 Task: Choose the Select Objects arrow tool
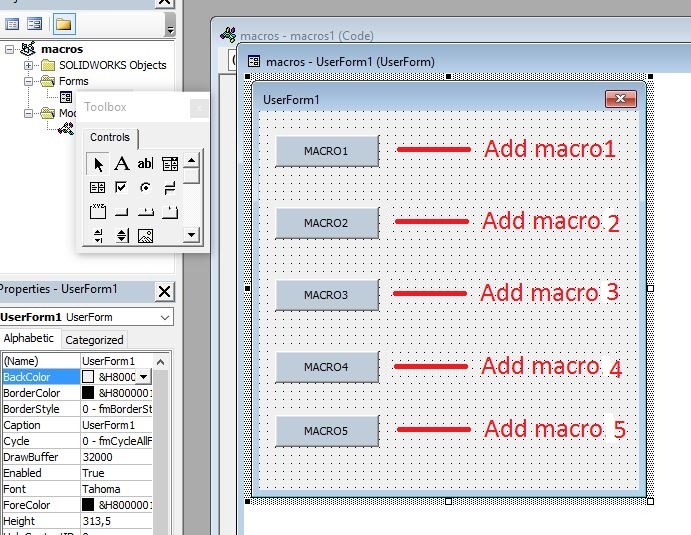[x=98, y=164]
